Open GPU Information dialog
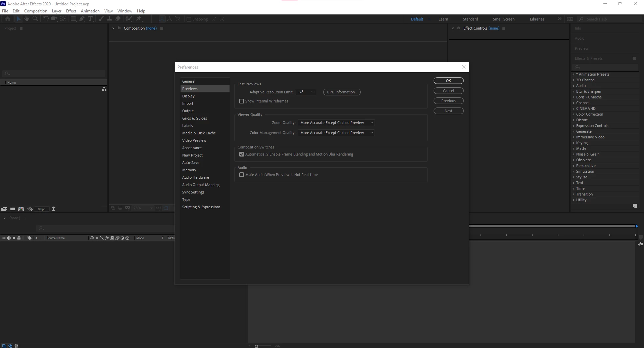This screenshot has width=644, height=348. [x=342, y=92]
